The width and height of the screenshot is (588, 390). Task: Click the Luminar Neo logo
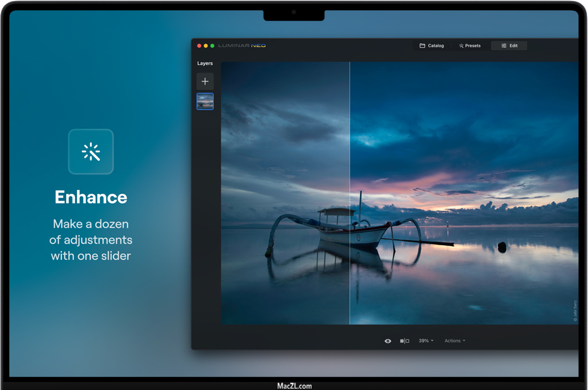coord(242,46)
